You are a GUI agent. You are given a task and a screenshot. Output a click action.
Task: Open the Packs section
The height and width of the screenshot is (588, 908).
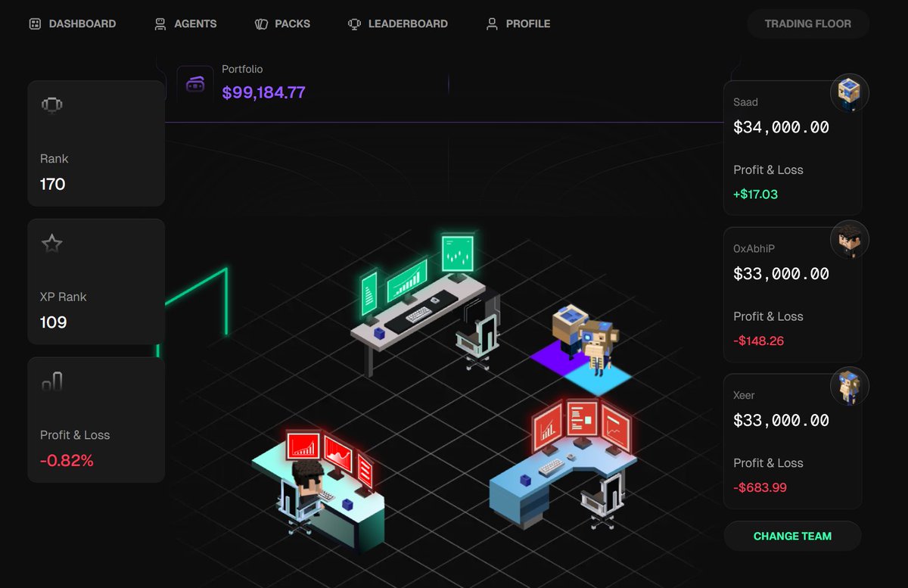[282, 23]
